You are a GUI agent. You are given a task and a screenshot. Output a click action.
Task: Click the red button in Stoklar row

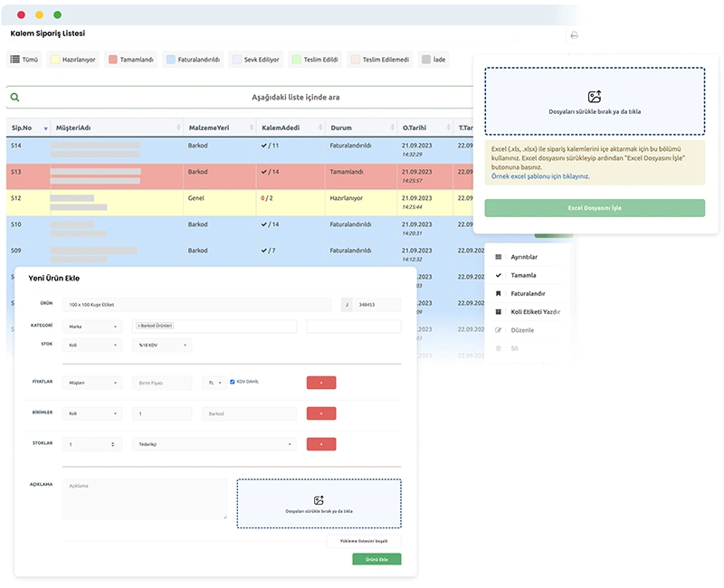click(321, 444)
